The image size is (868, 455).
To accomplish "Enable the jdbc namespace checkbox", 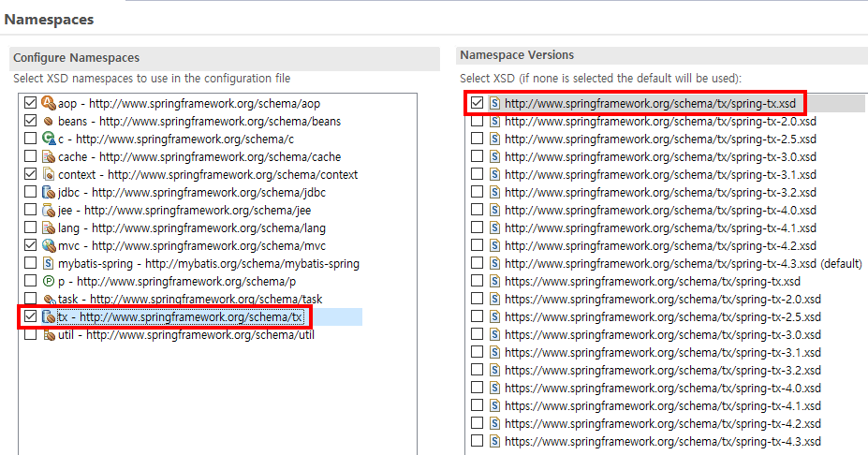I will [31, 192].
